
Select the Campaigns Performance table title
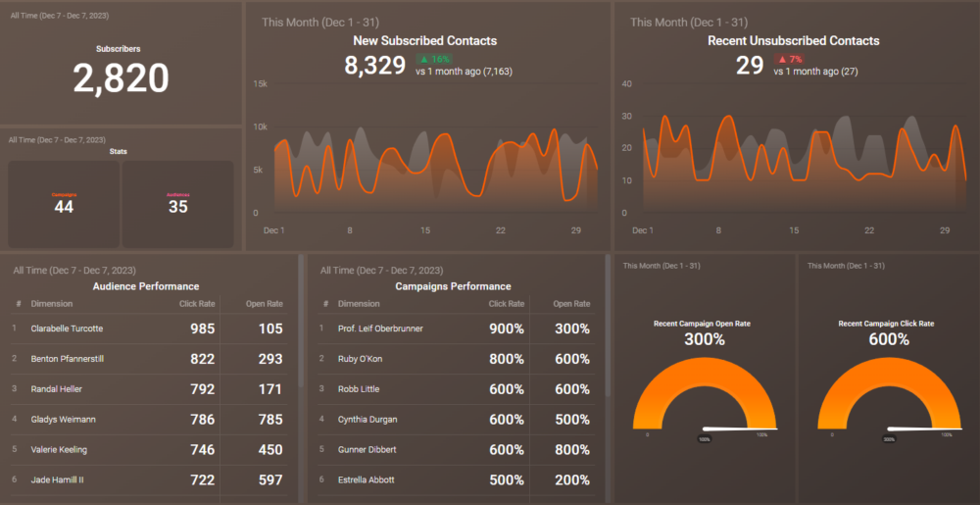pyautogui.click(x=453, y=286)
